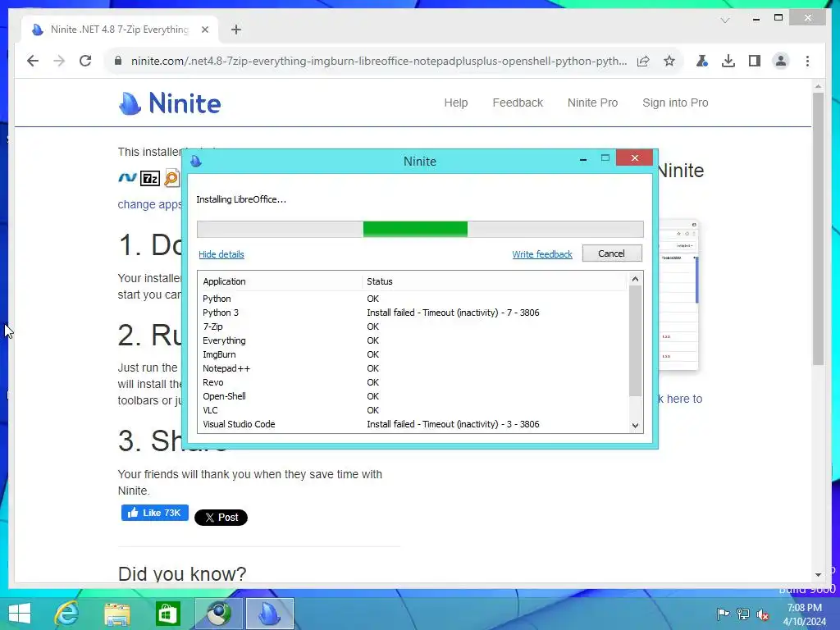Open the Ninite Pro menu link

[x=592, y=103]
